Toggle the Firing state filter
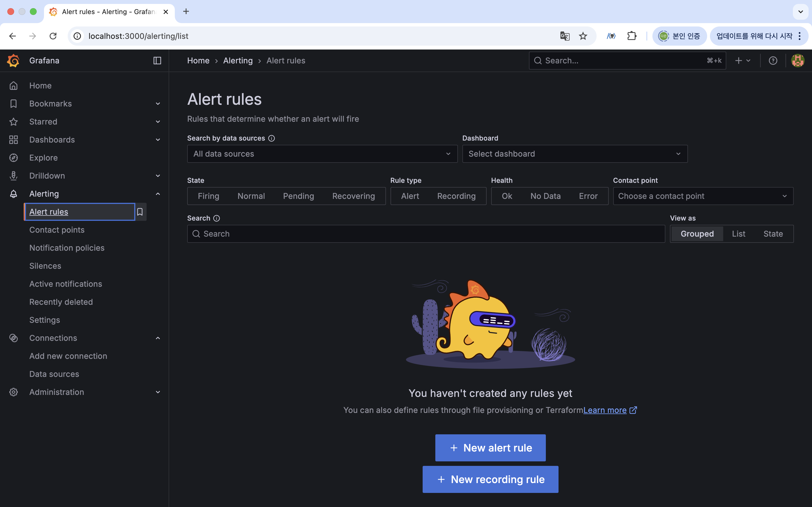Image resolution: width=812 pixels, height=507 pixels. coord(208,196)
